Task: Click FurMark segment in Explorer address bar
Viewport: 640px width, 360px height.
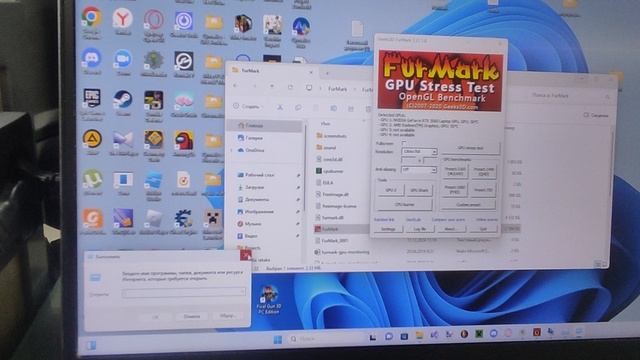Action: click(337, 89)
